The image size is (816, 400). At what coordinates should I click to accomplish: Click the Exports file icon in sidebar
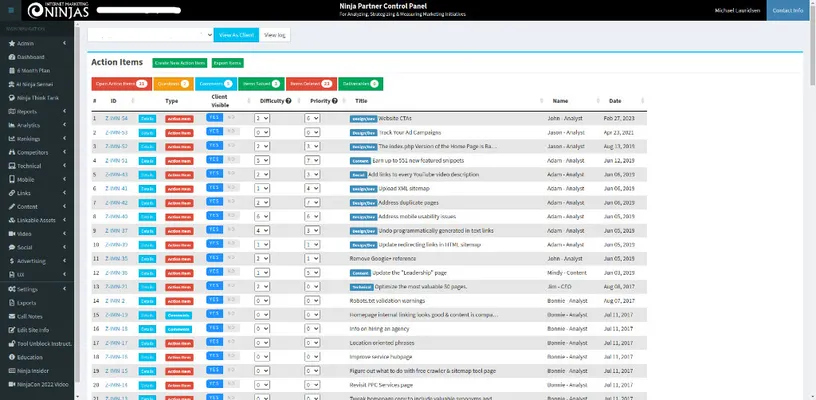(10, 301)
